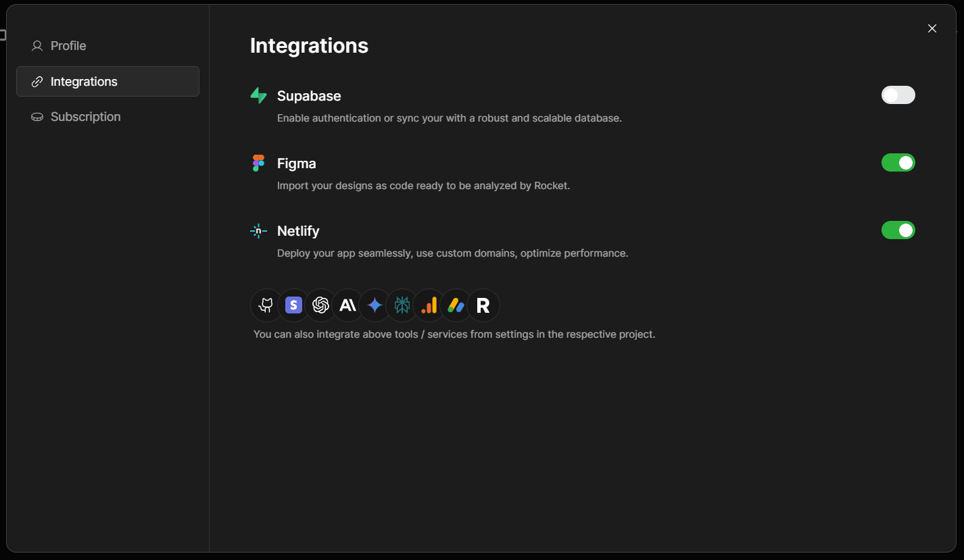Click the Anthropic AI logo icon
Image resolution: width=964 pixels, height=560 pixels.
tap(347, 305)
